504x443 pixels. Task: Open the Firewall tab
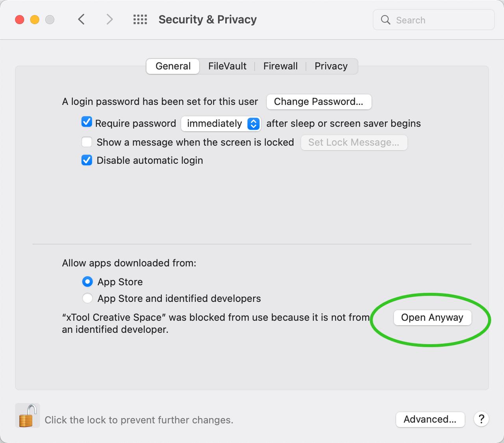[280, 66]
